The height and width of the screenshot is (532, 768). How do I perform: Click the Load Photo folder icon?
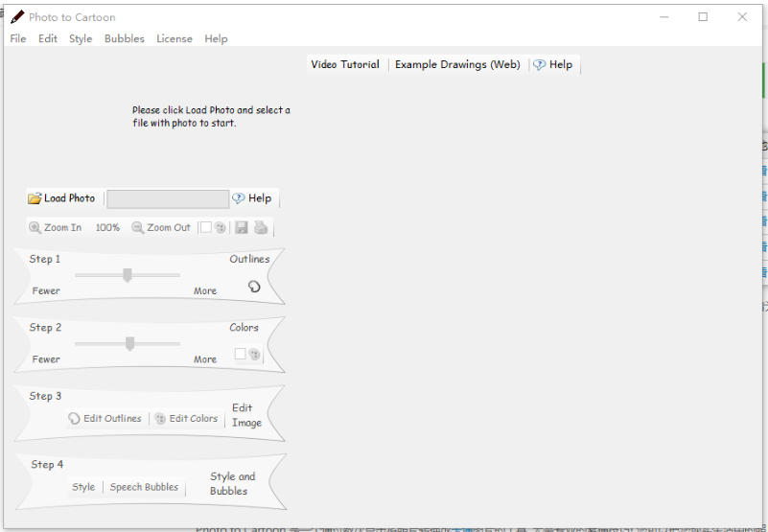(x=35, y=198)
